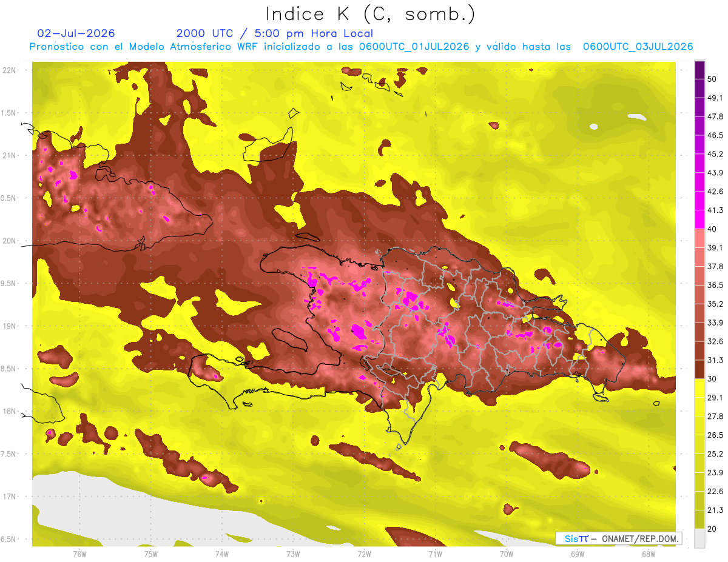Click the legend value '43.9'
This screenshot has width=728, height=562.
point(715,173)
